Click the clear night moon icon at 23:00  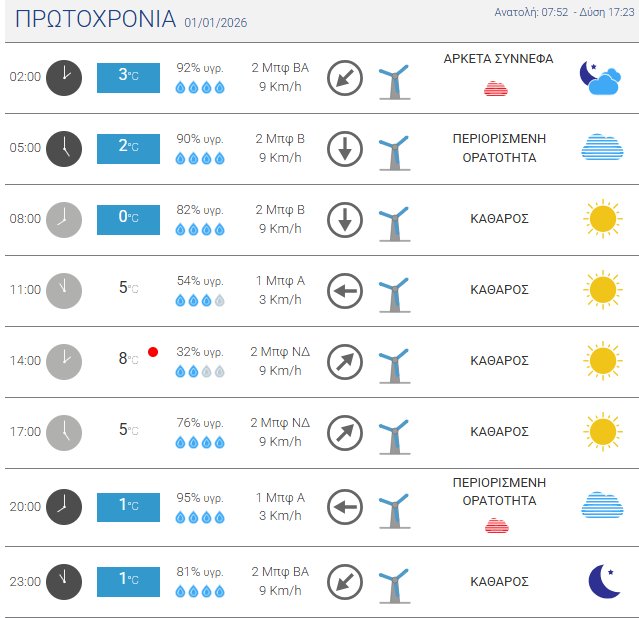pos(601,581)
